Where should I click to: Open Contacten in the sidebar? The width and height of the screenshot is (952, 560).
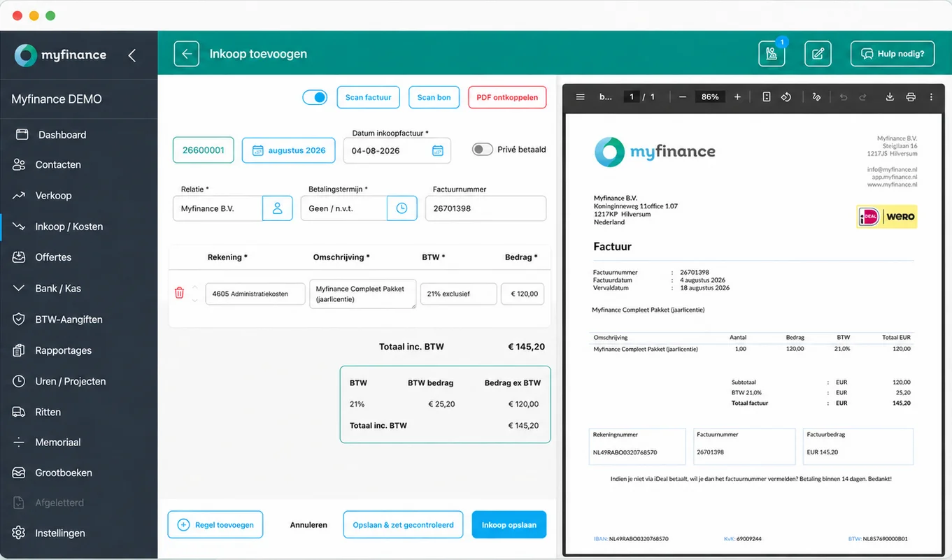(58, 165)
